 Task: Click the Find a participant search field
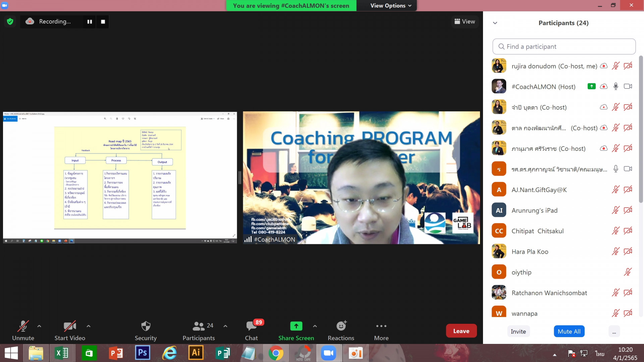[x=564, y=47]
